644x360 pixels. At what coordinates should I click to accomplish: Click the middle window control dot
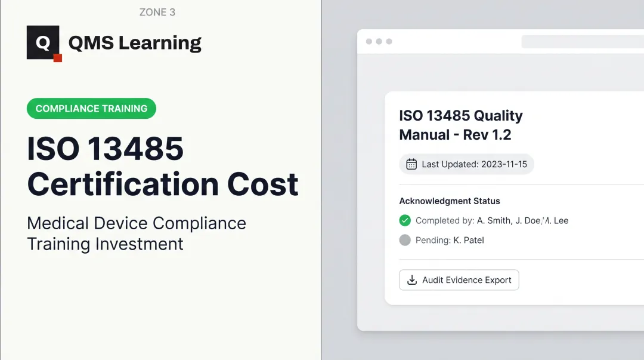point(379,42)
